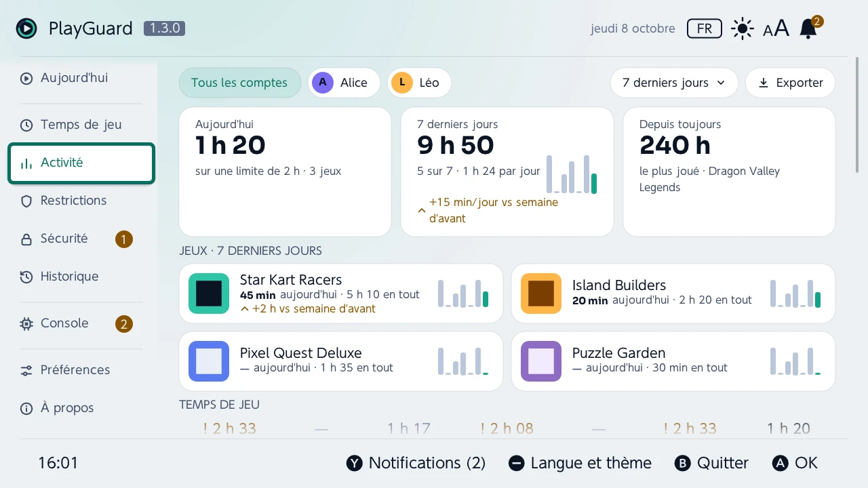The width and height of the screenshot is (868, 488).
Task: Select Activité in the sidebar
Action: coord(81,163)
